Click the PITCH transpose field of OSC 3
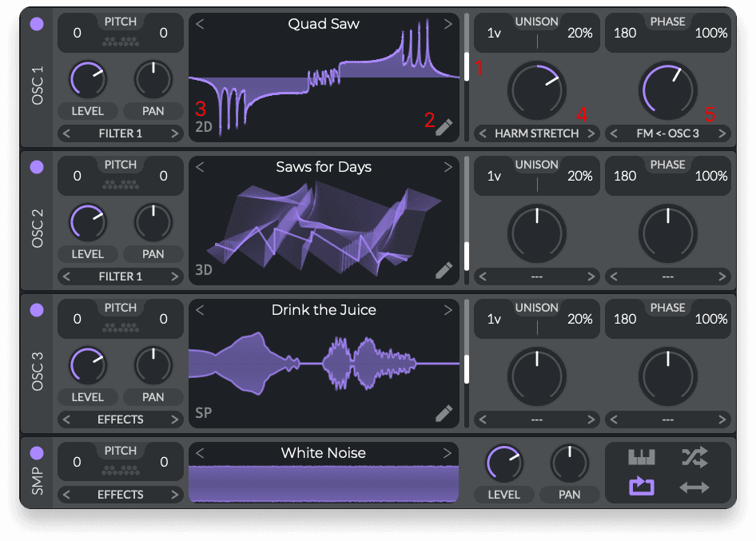Image resolution: width=756 pixels, height=541 pixels. point(77,318)
